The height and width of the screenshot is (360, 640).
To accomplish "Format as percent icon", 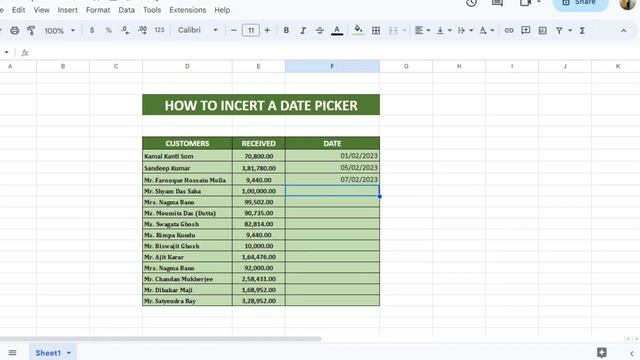I will pyautogui.click(x=109, y=31).
